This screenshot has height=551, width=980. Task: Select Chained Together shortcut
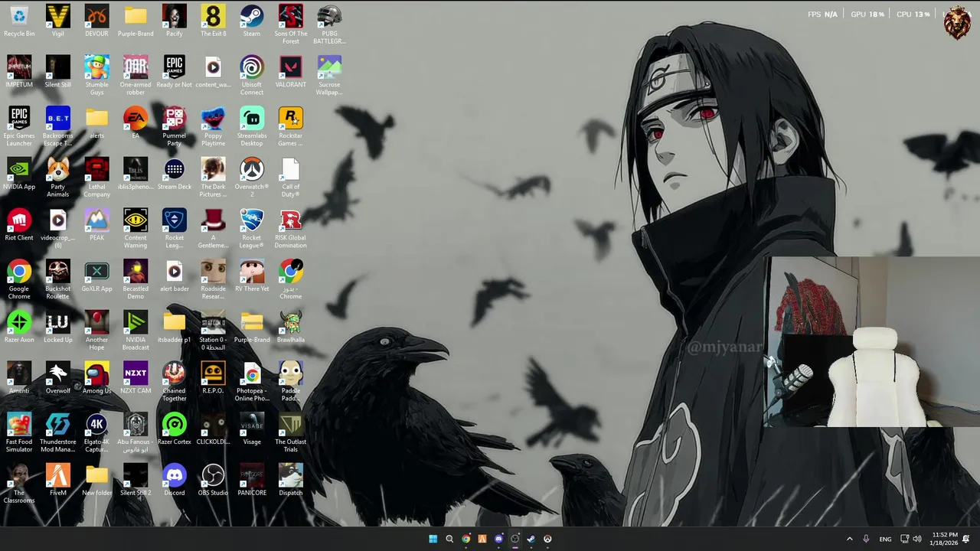click(175, 382)
